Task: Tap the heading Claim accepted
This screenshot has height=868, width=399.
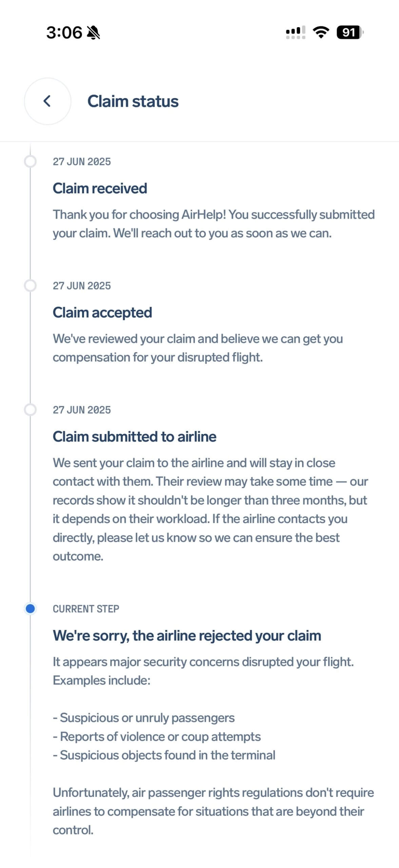Action: (x=102, y=312)
